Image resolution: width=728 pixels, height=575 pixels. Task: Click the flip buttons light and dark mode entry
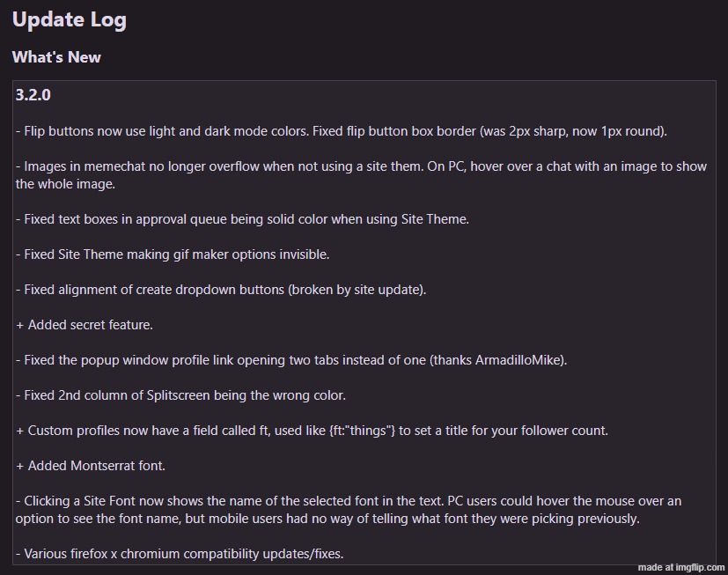[342, 131]
